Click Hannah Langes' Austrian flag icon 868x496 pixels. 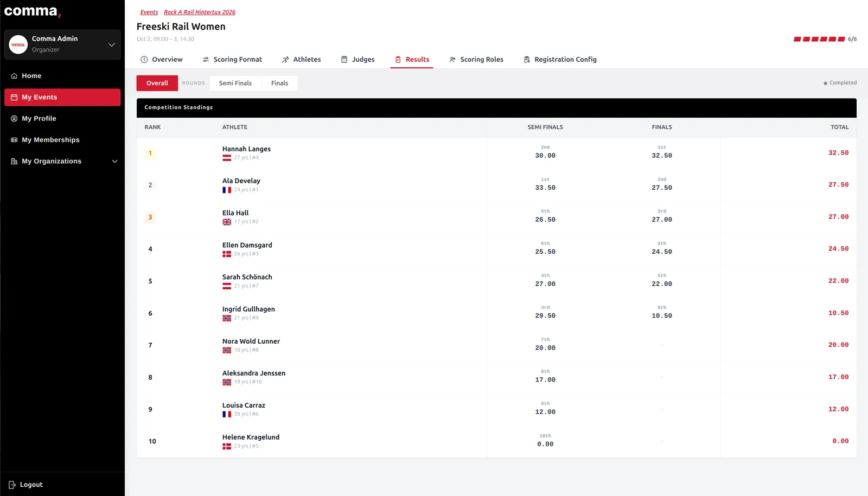227,158
